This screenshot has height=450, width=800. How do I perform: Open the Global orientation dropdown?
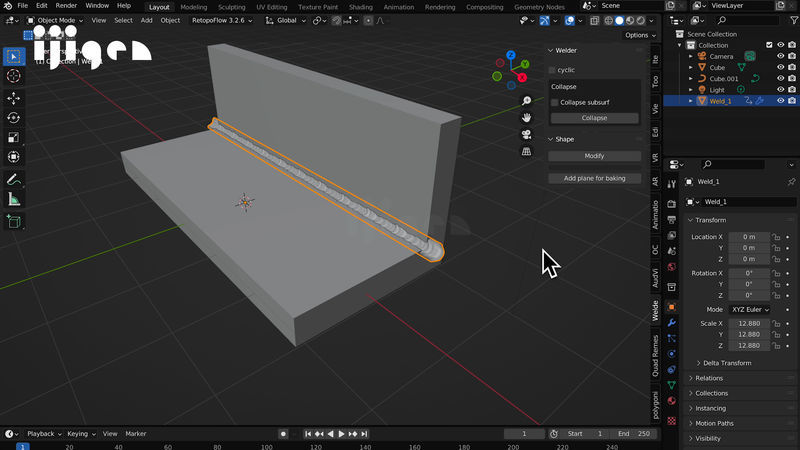coord(286,20)
